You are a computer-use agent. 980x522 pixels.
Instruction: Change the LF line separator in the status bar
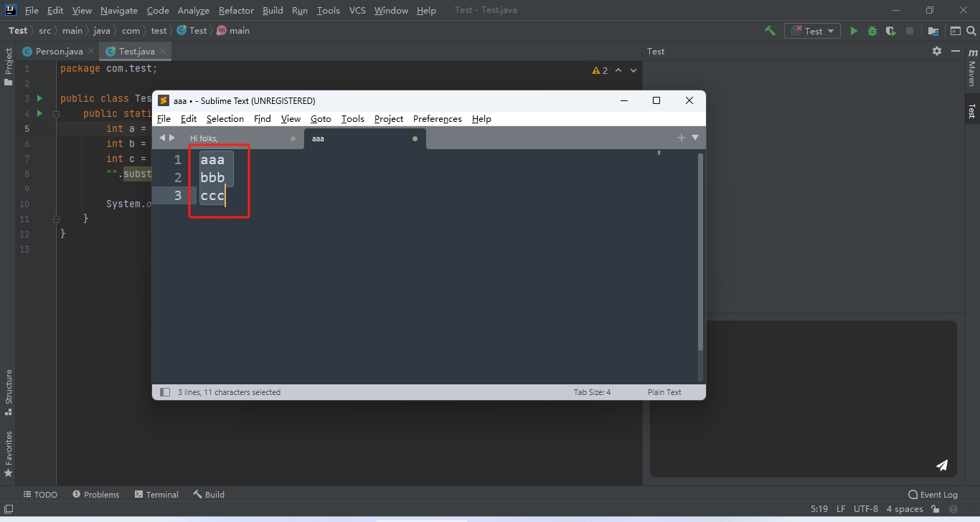coord(841,509)
